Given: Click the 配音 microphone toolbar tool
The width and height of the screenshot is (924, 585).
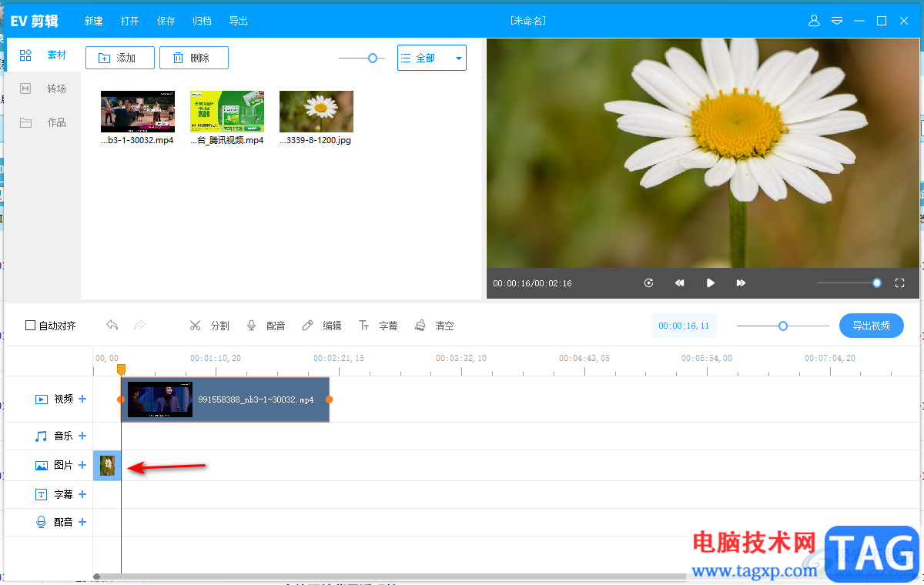Looking at the screenshot, I should 266,326.
